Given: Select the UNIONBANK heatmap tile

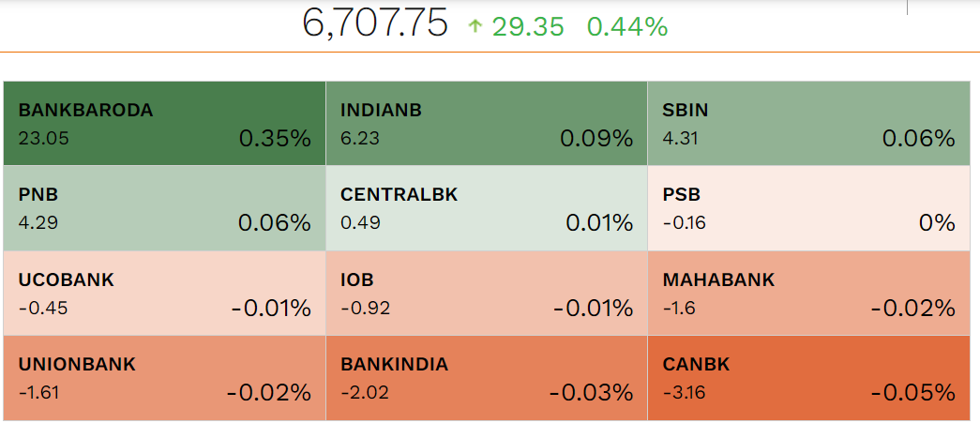Looking at the screenshot, I should (164, 377).
